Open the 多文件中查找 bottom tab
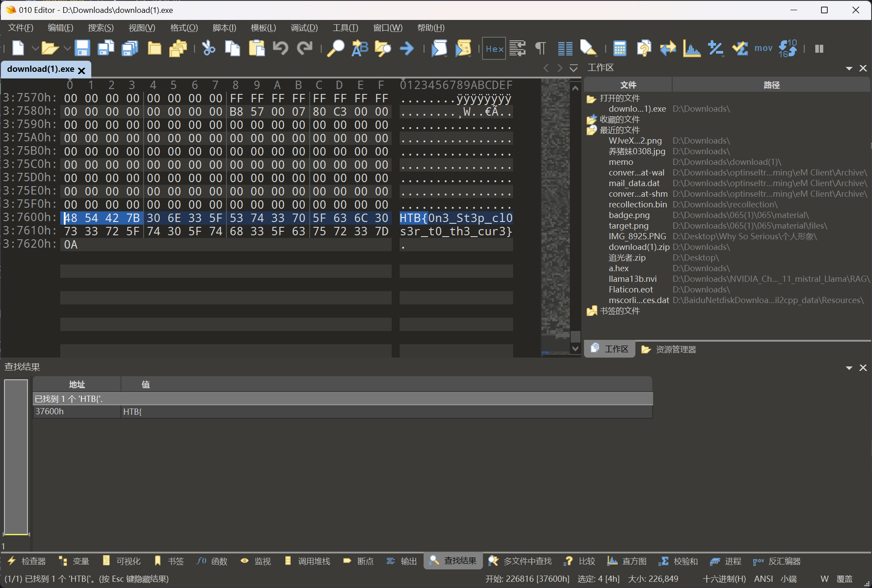Viewport: 872px width, 588px height. (520, 561)
